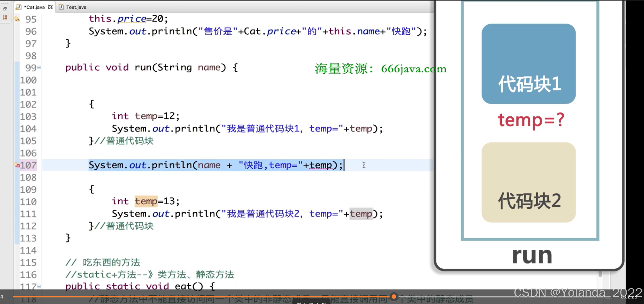Click string '我是普通代码块2' on line 111
The width and height of the screenshot is (644, 304).
point(263,214)
